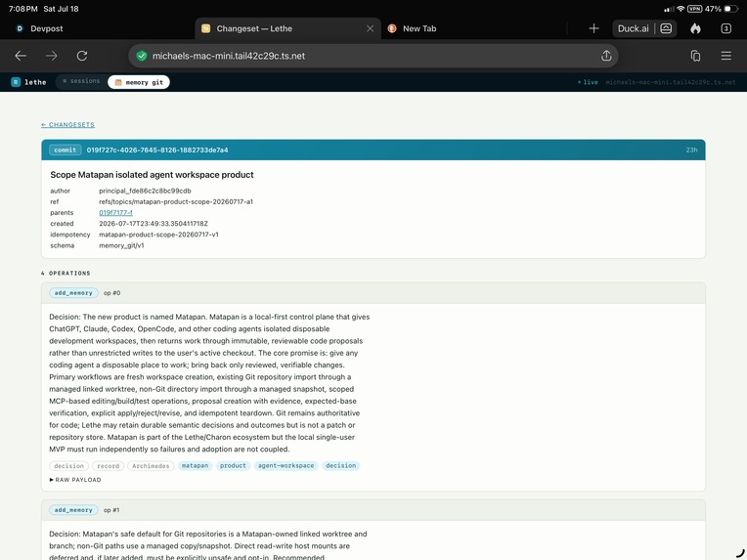Reload the page with the refresh icon
This screenshot has height=560, width=747.
pyautogui.click(x=82, y=56)
